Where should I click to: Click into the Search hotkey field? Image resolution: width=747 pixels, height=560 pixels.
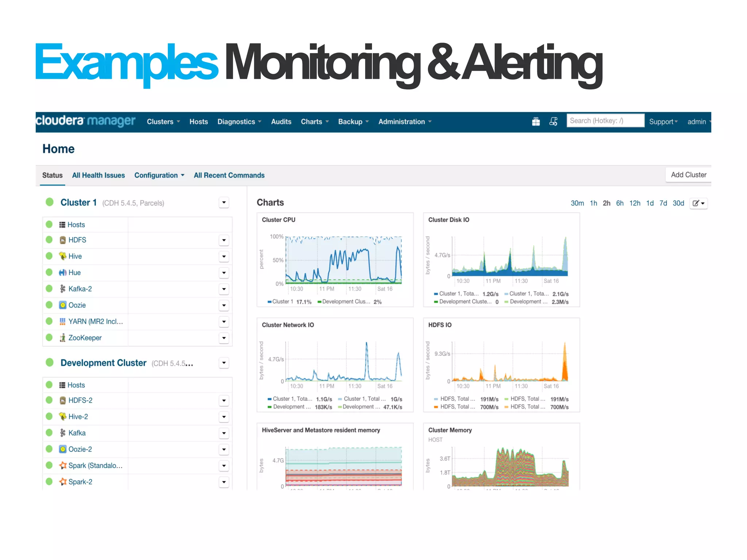605,121
